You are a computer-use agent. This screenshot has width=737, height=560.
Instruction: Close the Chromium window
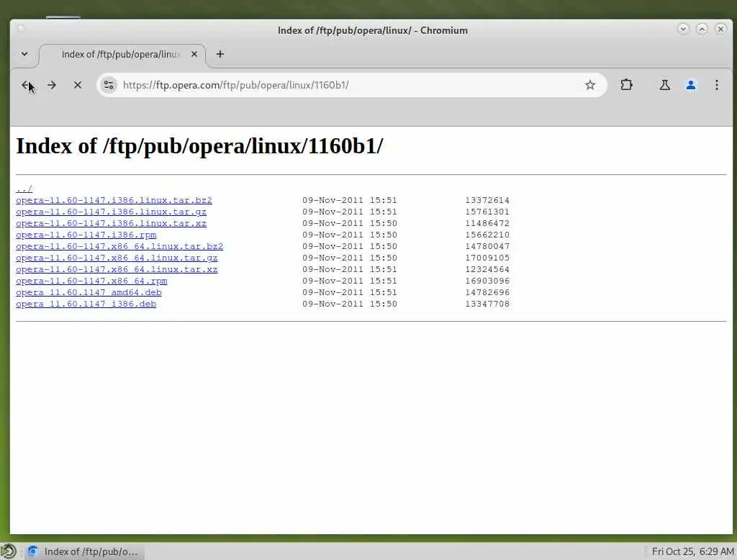pos(720,30)
